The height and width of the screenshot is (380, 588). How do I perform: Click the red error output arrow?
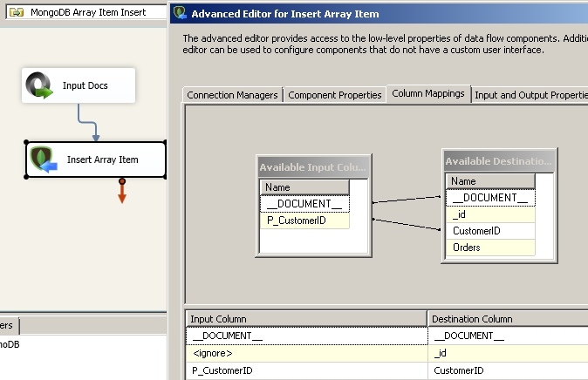pos(122,191)
